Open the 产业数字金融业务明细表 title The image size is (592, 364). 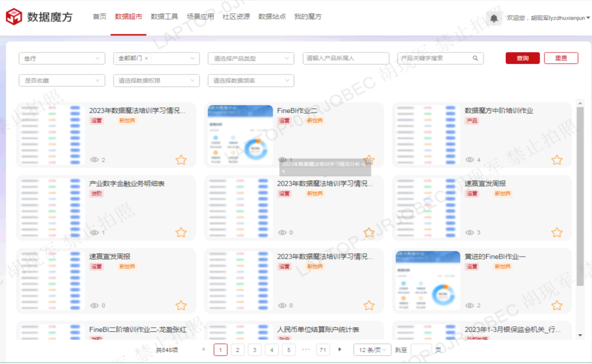pos(127,184)
